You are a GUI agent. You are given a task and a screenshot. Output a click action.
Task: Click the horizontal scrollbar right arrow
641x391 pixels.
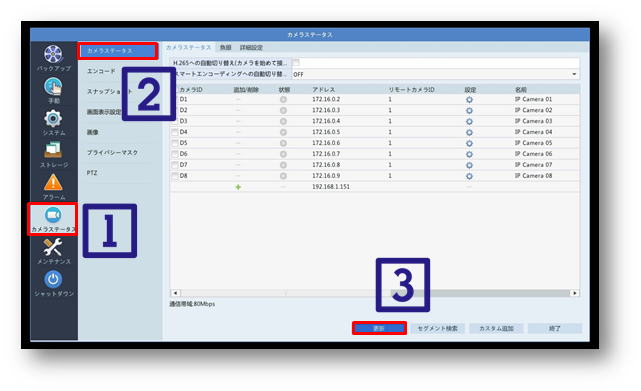[575, 293]
